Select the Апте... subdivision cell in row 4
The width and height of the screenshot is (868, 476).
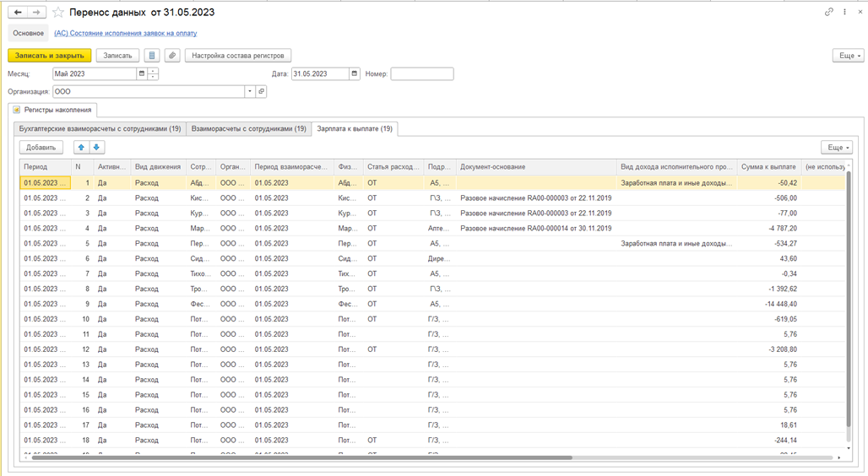click(x=440, y=228)
